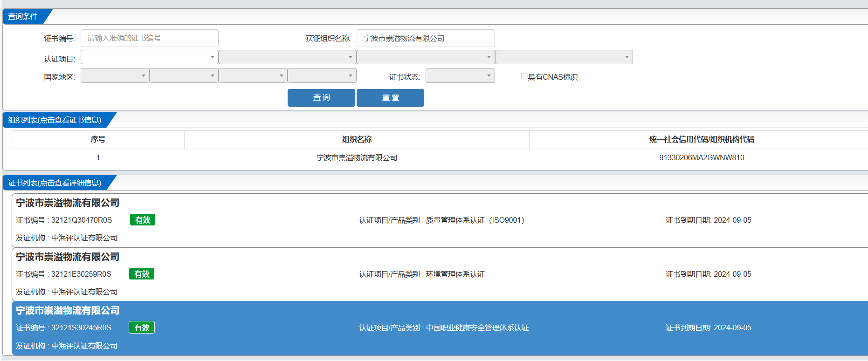Click 有效 badge of certificate 32121E30259R0S
Viewport: 868px width, 361px height.
pos(142,274)
